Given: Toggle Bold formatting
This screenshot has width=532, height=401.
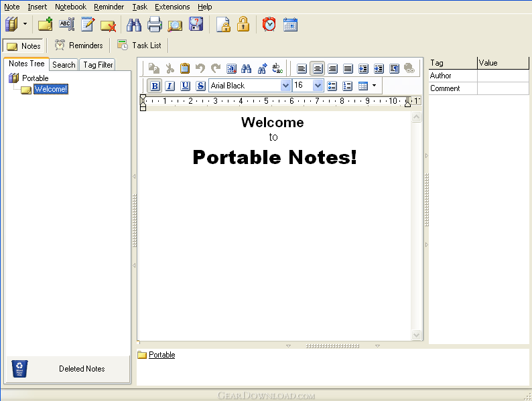Looking at the screenshot, I should click(155, 86).
